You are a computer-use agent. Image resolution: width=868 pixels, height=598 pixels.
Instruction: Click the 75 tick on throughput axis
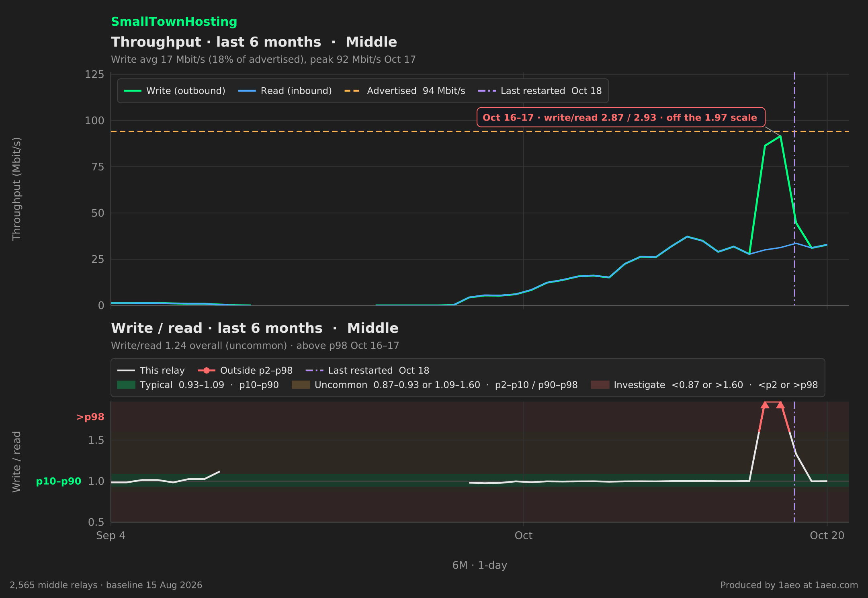98,167
